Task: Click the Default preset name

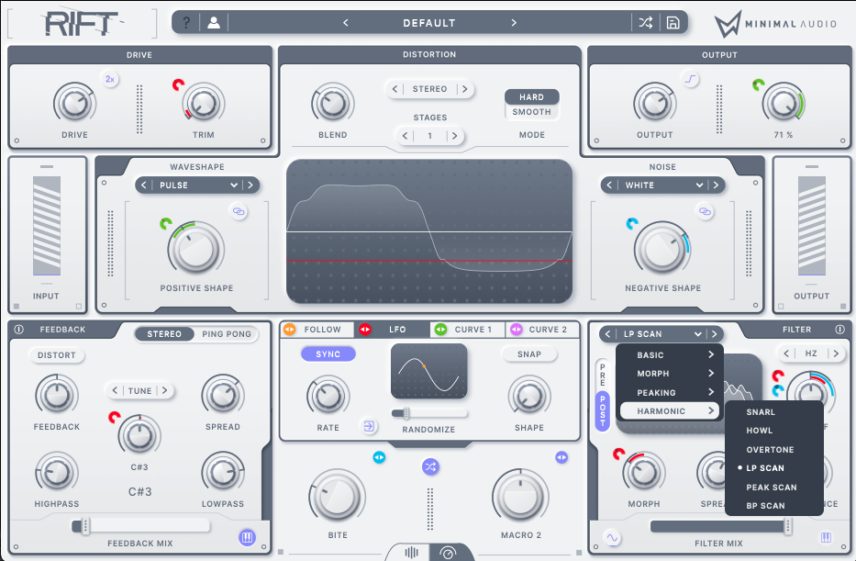Action: (429, 23)
